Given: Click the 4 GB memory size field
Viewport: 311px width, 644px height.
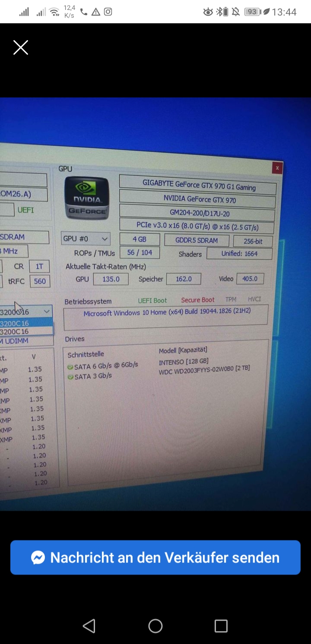Looking at the screenshot, I should (140, 239).
